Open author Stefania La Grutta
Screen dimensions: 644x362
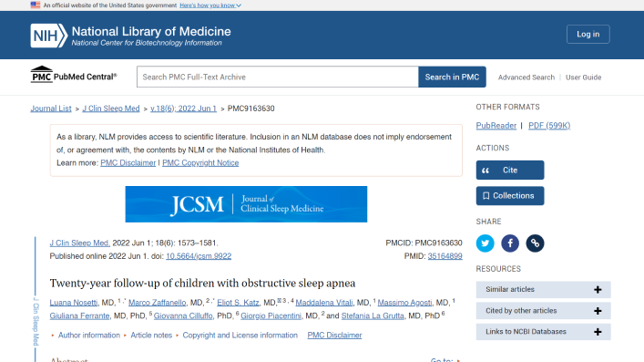(373, 315)
